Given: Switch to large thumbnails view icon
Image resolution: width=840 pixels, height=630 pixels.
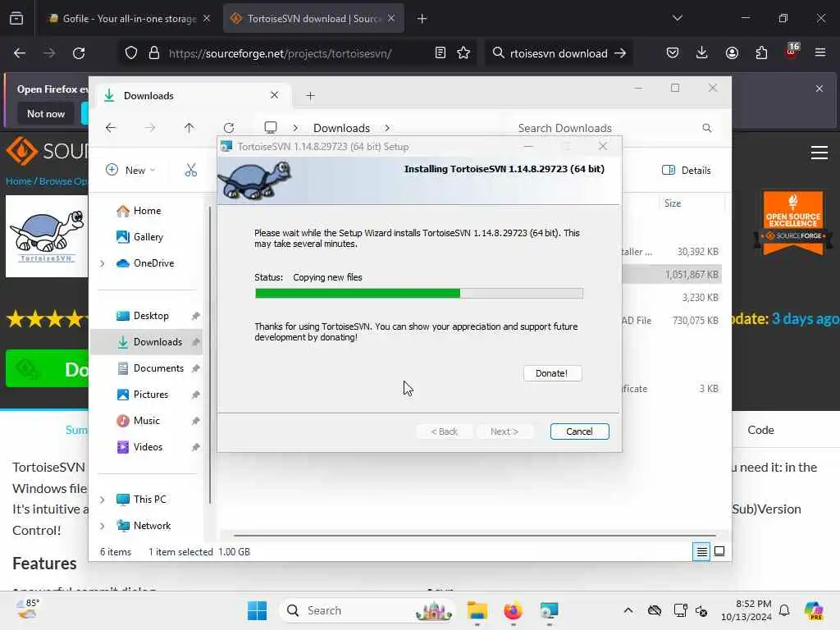Looking at the screenshot, I should [719, 551].
